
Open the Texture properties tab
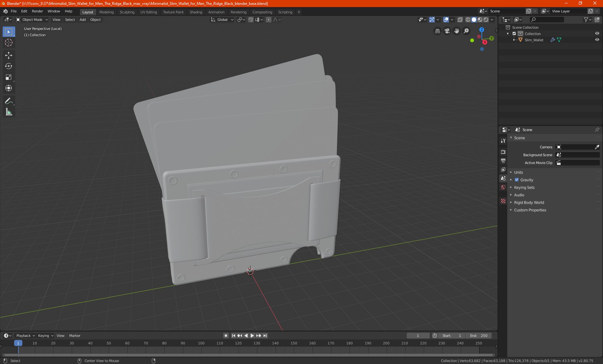coord(503,201)
